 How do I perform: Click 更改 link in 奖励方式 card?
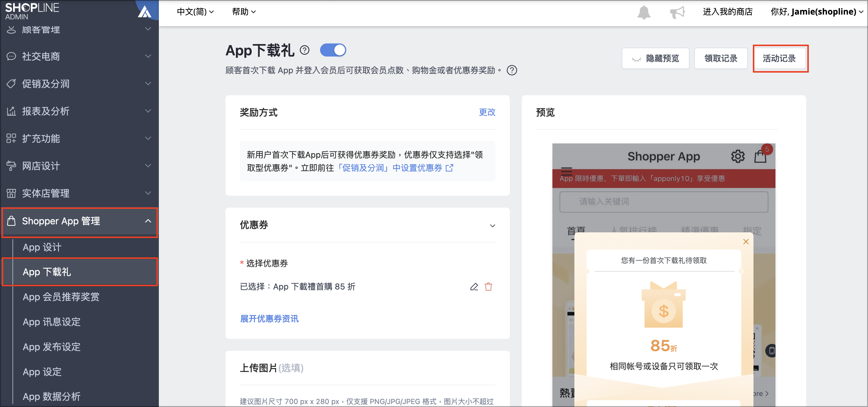(x=487, y=112)
